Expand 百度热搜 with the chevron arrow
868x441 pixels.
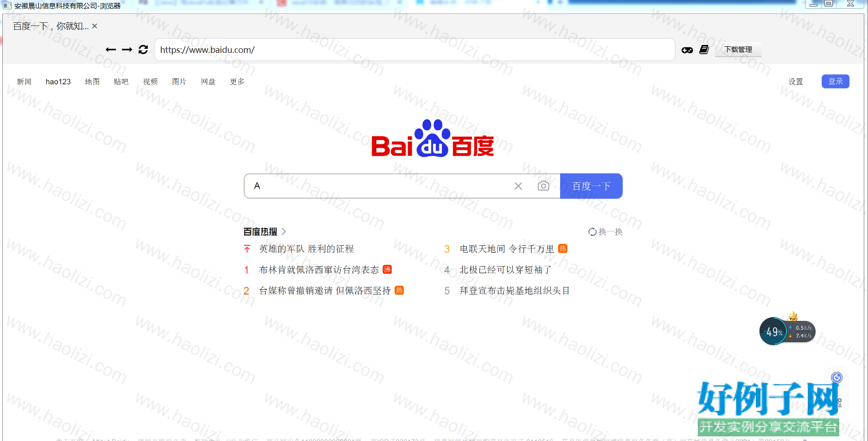point(284,231)
